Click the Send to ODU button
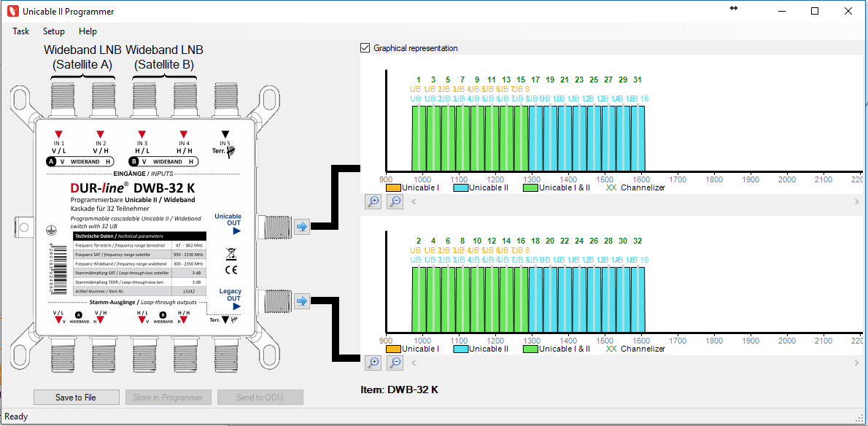The height and width of the screenshot is (426, 868). click(259, 398)
